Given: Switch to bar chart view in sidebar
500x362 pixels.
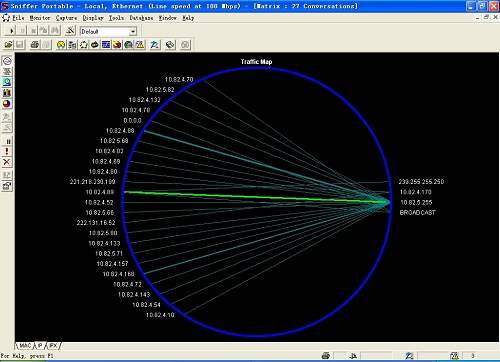Looking at the screenshot, I should tap(7, 93).
